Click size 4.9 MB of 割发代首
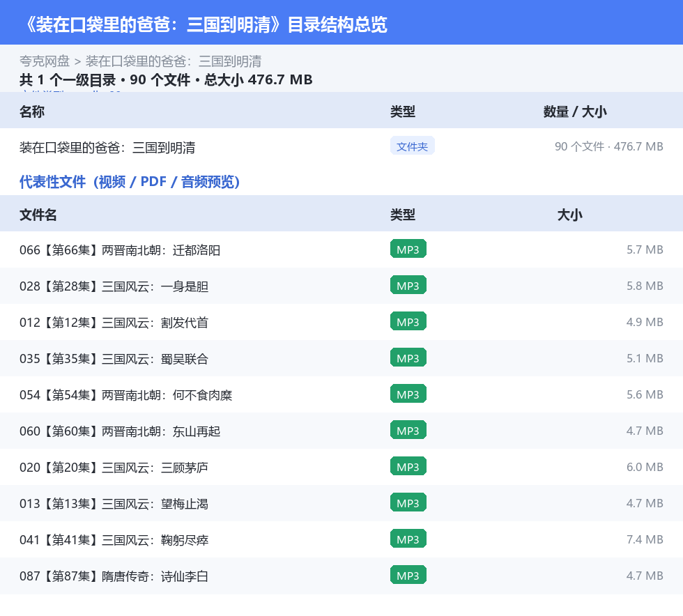The height and width of the screenshot is (616, 683). tap(645, 322)
